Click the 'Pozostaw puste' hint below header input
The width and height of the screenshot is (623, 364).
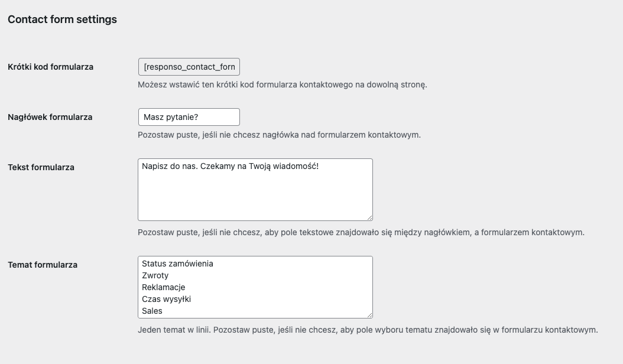pyautogui.click(x=279, y=135)
